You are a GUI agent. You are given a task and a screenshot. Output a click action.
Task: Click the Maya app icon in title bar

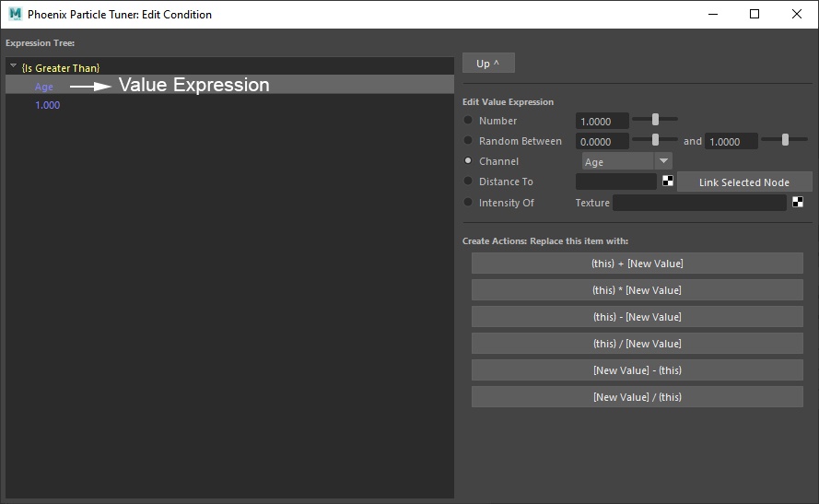pyautogui.click(x=15, y=14)
